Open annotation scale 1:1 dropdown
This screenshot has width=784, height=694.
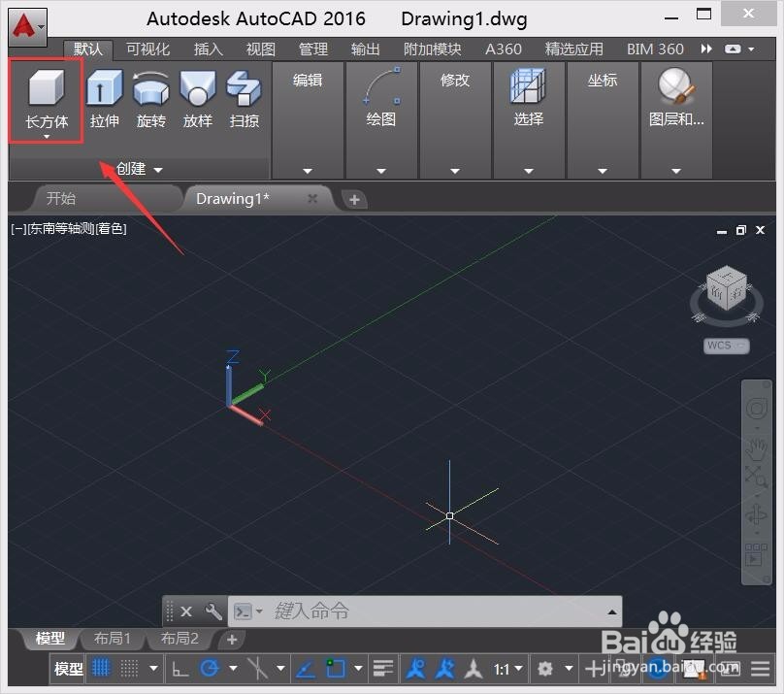(x=508, y=669)
